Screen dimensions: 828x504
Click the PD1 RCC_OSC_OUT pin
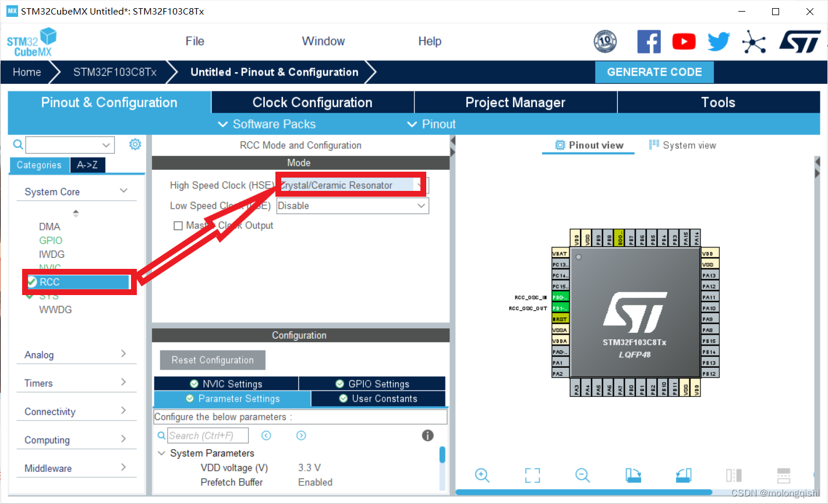coord(560,308)
